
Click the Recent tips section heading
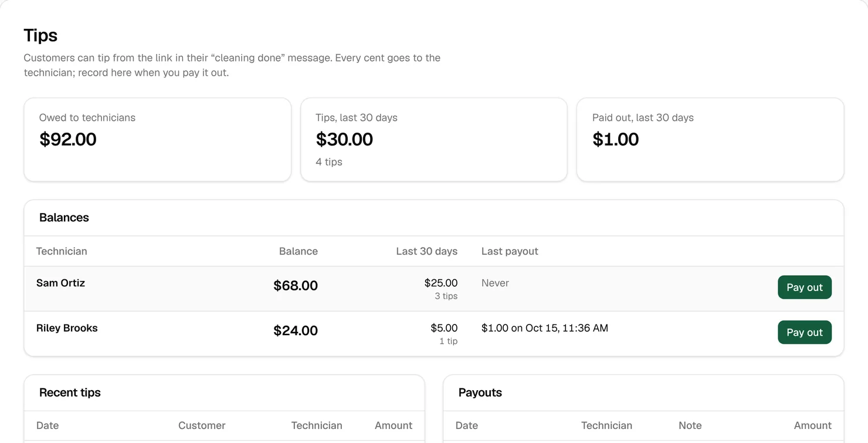pos(70,393)
